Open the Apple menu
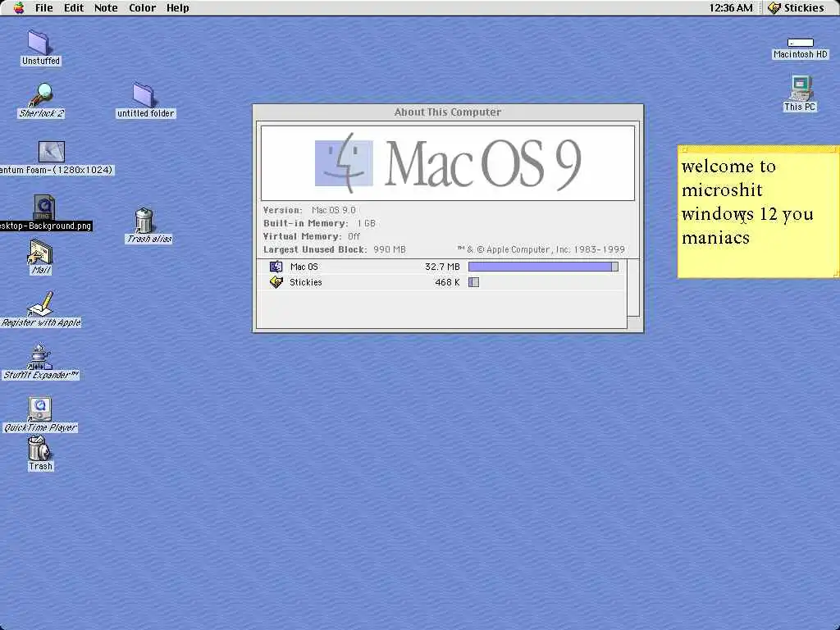 click(19, 8)
